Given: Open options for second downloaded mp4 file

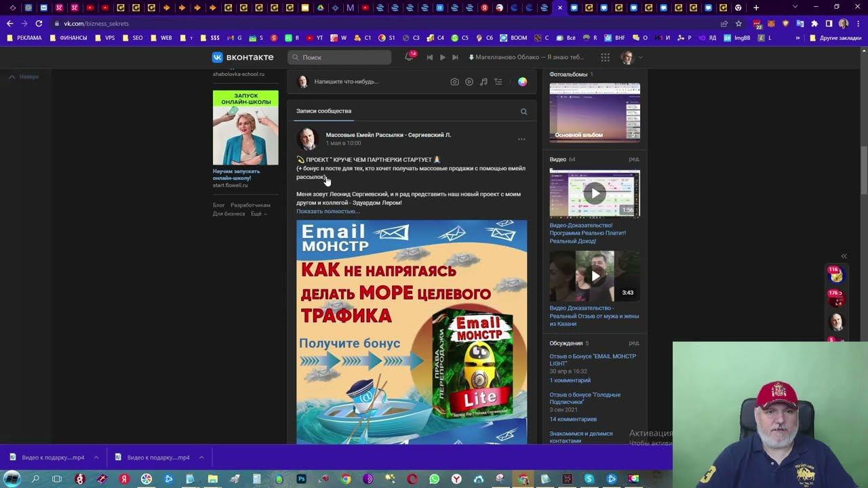Looking at the screenshot, I should pyautogui.click(x=202, y=457).
